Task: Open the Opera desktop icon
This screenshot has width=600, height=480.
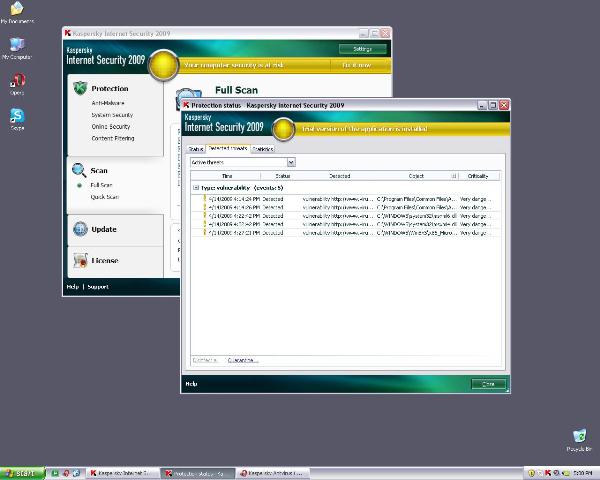Action: [x=17, y=84]
